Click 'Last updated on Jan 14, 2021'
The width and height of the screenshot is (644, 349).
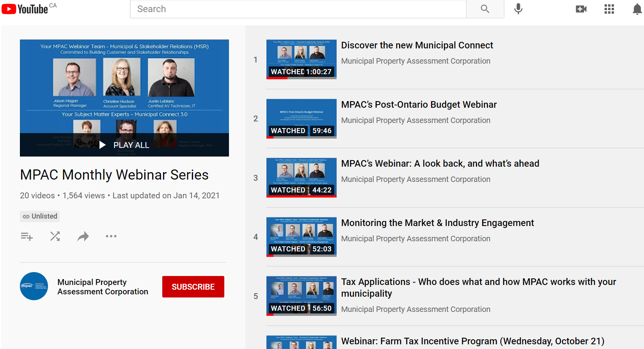(166, 196)
